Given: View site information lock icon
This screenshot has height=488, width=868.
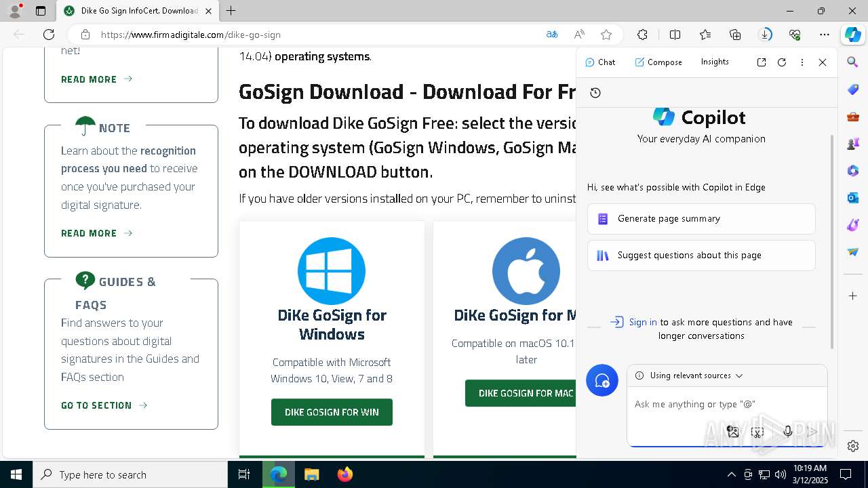Looking at the screenshot, I should pos(85,35).
